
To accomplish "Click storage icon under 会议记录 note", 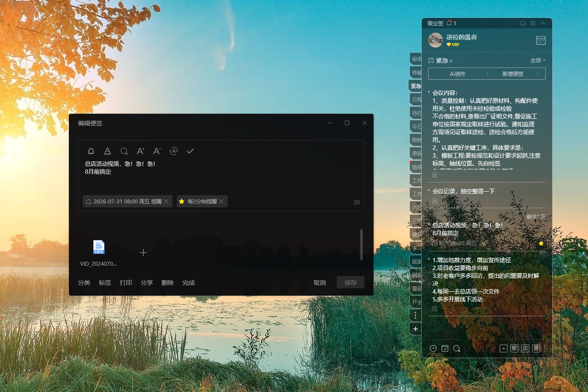I will 435,201.
